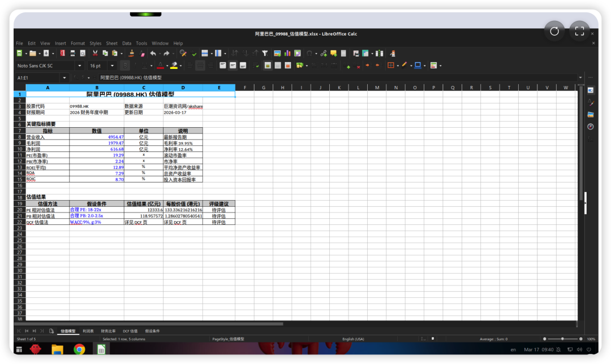The image size is (611, 364).
Task: Open the Paste options dropdown arrow
Action: tap(122, 53)
